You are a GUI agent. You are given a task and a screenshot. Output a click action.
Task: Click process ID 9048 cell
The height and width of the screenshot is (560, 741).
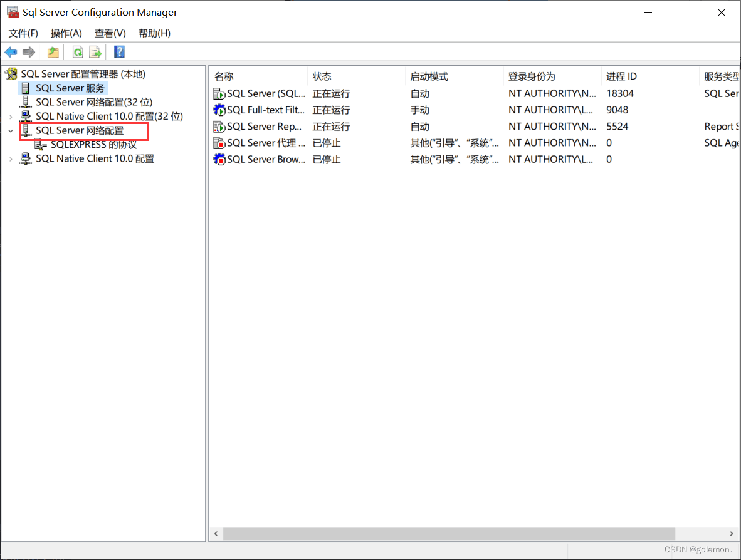pos(617,110)
